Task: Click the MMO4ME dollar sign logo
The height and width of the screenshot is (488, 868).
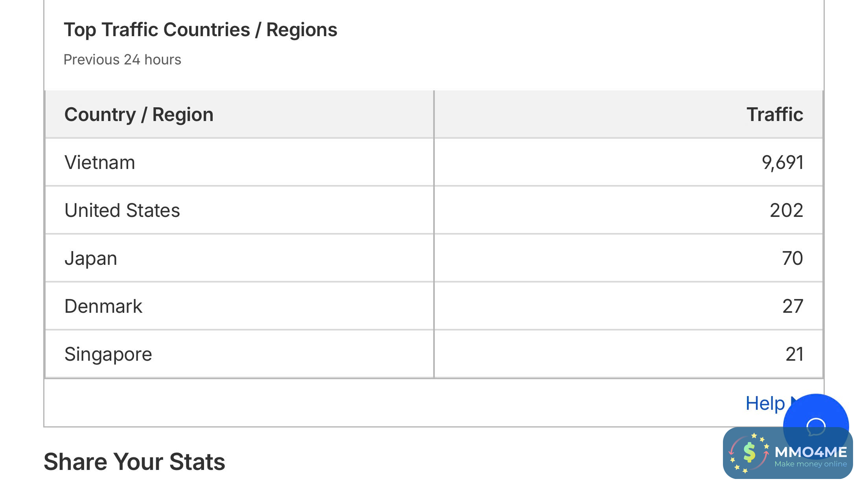Action: point(749,453)
